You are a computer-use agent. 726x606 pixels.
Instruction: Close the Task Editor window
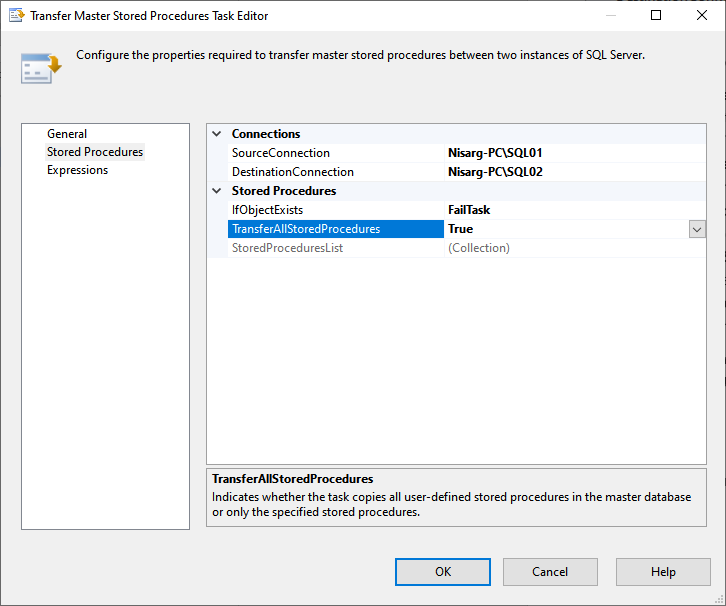702,16
